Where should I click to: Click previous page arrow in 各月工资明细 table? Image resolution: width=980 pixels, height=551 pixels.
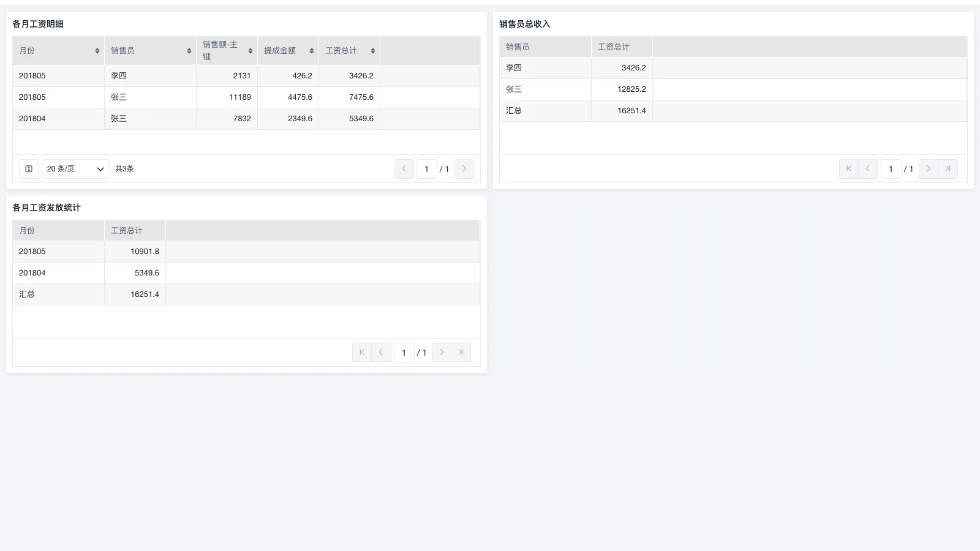tap(404, 168)
